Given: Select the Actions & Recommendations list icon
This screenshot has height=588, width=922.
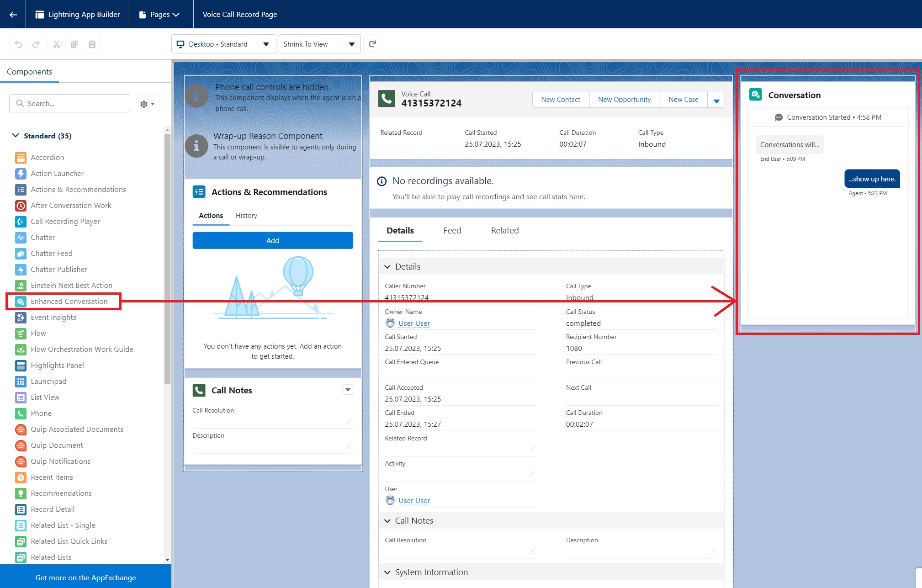Looking at the screenshot, I should [x=21, y=190].
